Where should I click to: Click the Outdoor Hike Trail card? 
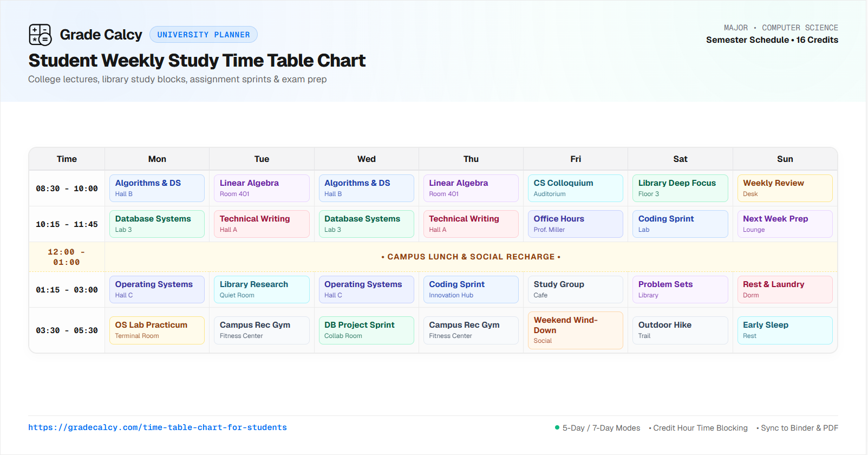click(680, 330)
